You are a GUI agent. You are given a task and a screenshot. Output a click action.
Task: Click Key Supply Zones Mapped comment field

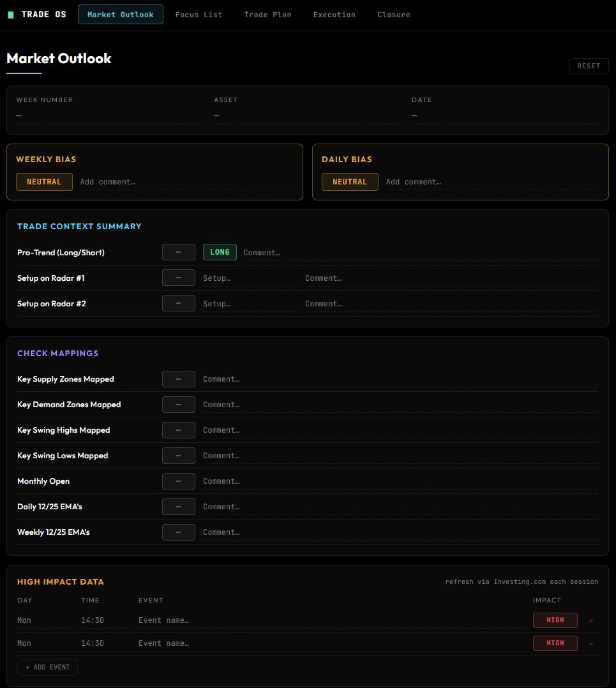pyautogui.click(x=401, y=379)
